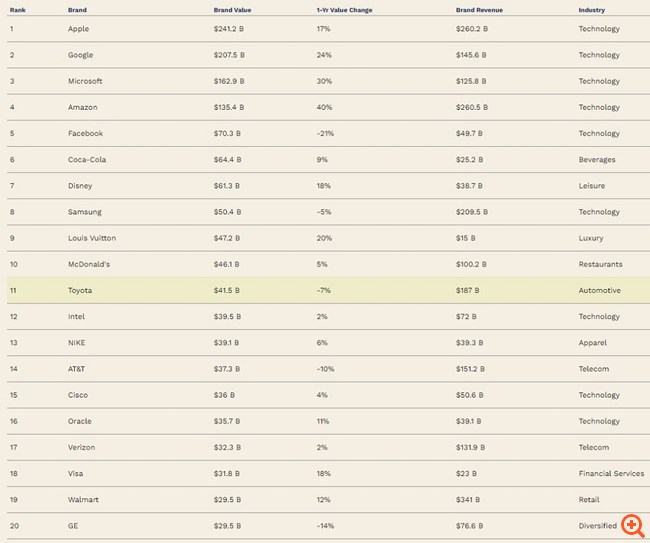The image size is (650, 543).
Task: Click Visa's Financial Services industry cell
Action: point(611,474)
